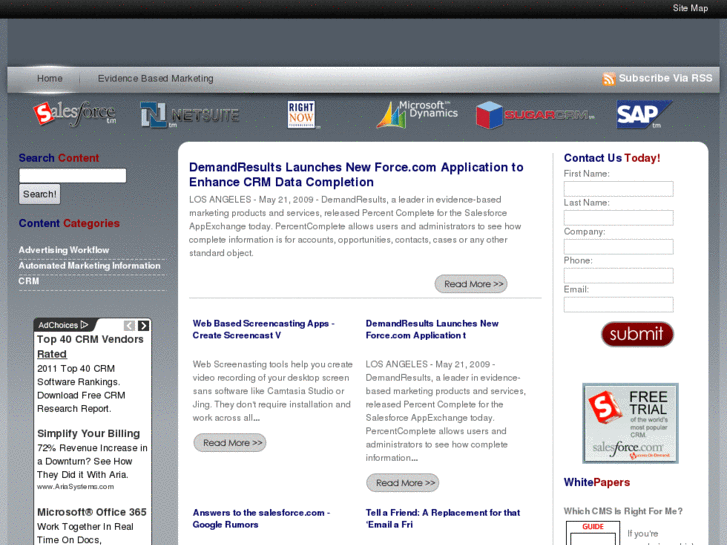The width and height of the screenshot is (727, 545).
Task: Open Web Based Screencasting Apps article title
Action: click(263, 329)
